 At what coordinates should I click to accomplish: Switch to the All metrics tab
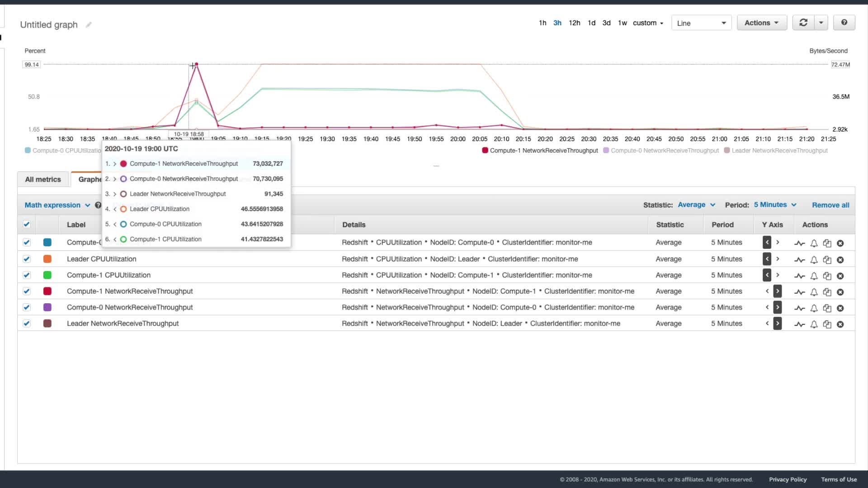[x=43, y=179]
